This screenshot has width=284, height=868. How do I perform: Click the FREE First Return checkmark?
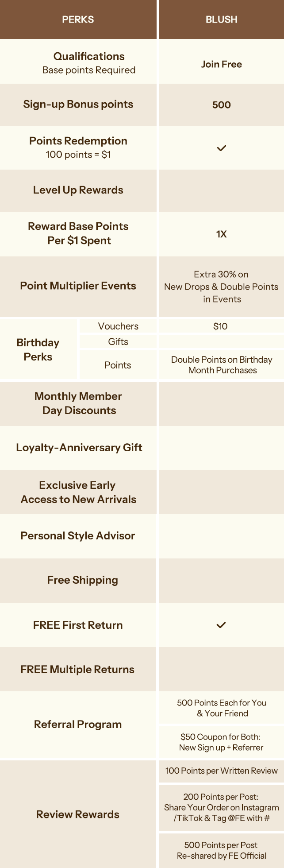[x=221, y=625]
